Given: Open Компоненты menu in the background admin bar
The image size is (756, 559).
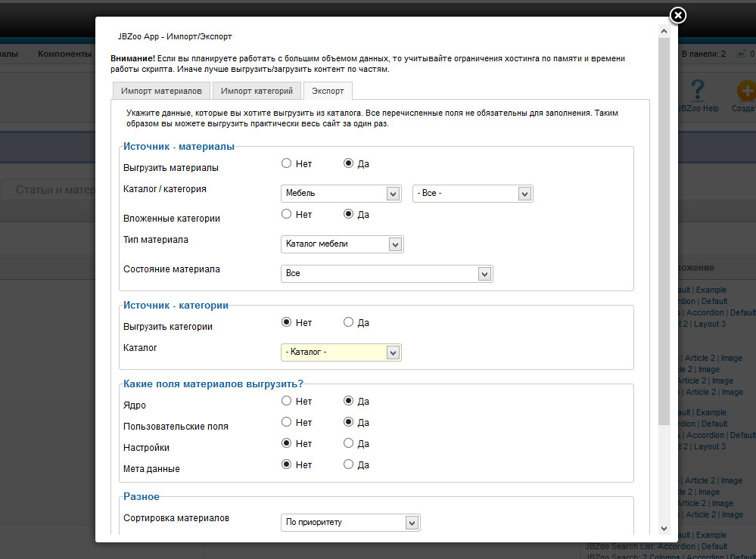Looking at the screenshot, I should [x=64, y=54].
